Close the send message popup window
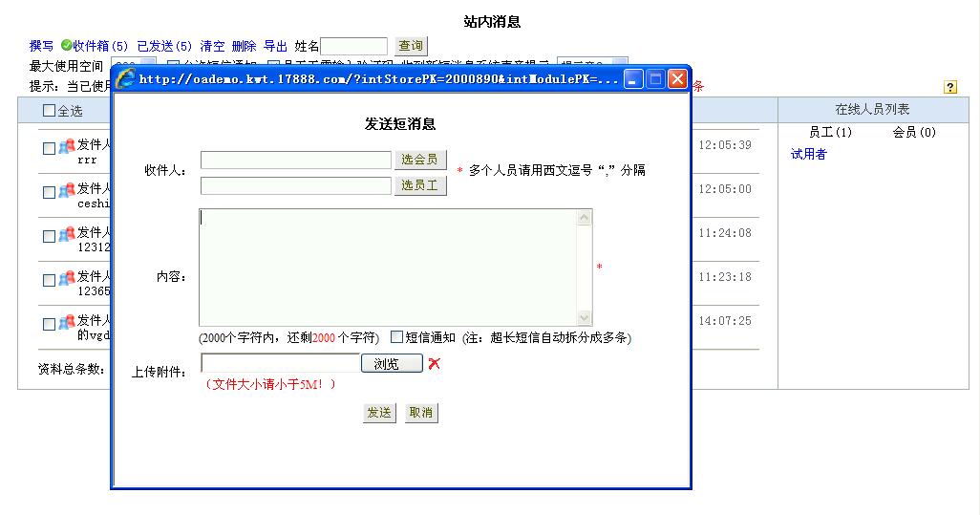980x515 pixels. tap(677, 79)
